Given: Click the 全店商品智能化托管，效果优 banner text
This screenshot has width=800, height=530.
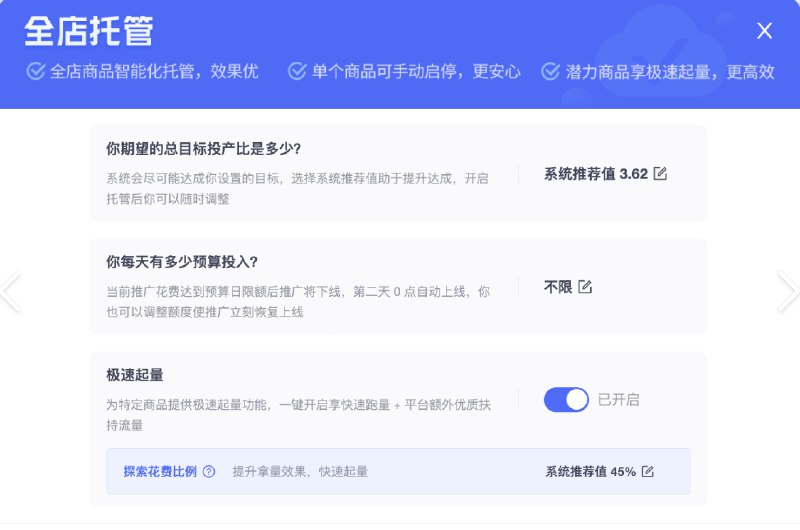Looking at the screenshot, I should click(154, 71).
